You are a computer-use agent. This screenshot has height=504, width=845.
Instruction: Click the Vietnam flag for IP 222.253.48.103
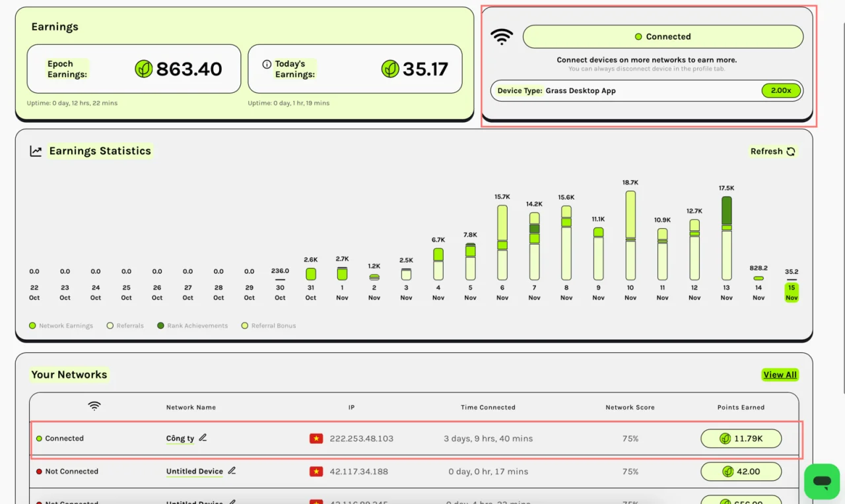pos(316,438)
